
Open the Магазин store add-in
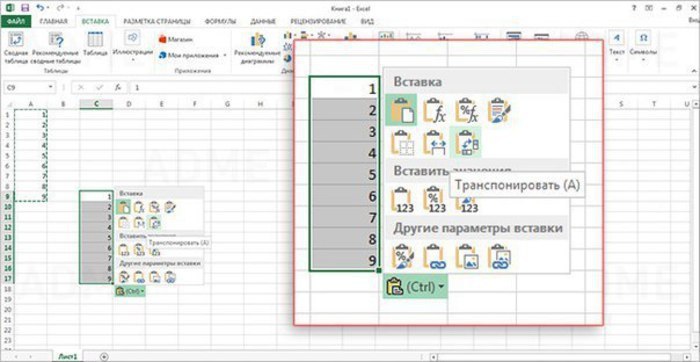(x=175, y=40)
